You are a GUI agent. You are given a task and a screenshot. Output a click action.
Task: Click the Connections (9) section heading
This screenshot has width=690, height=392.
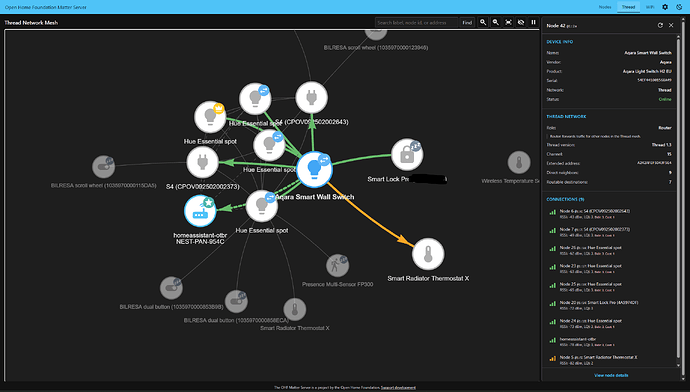point(565,199)
